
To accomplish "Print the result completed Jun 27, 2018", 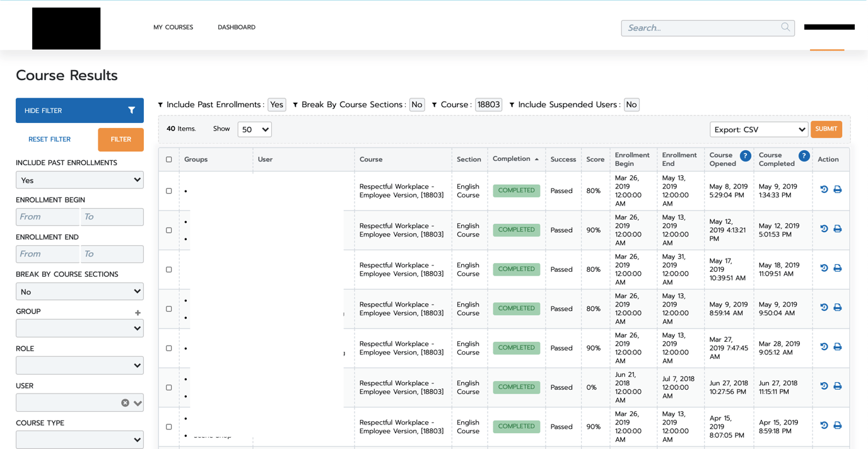I will (x=837, y=386).
